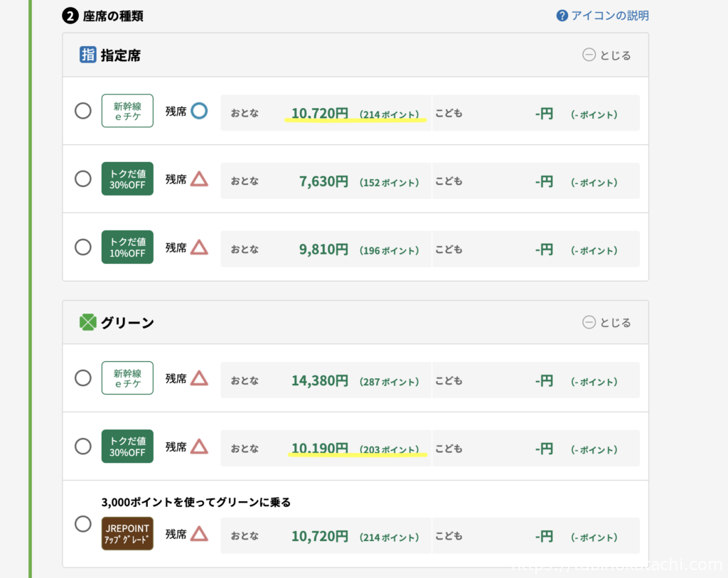Click 指定席 トクだ値 30%OFF badge
728x578 pixels.
(127, 179)
